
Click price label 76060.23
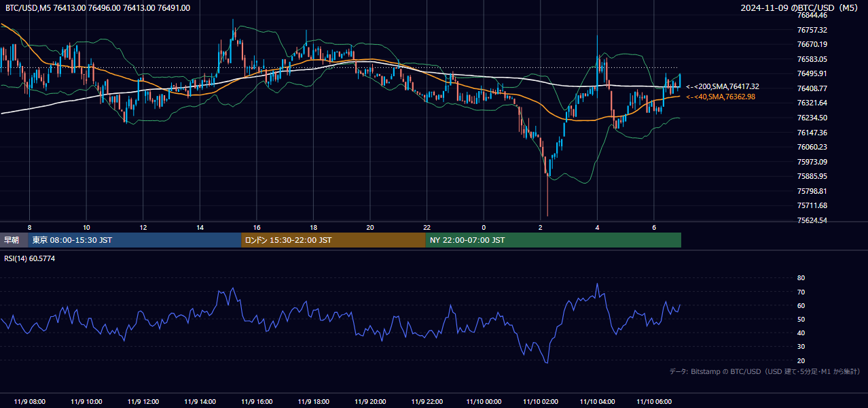click(x=812, y=147)
